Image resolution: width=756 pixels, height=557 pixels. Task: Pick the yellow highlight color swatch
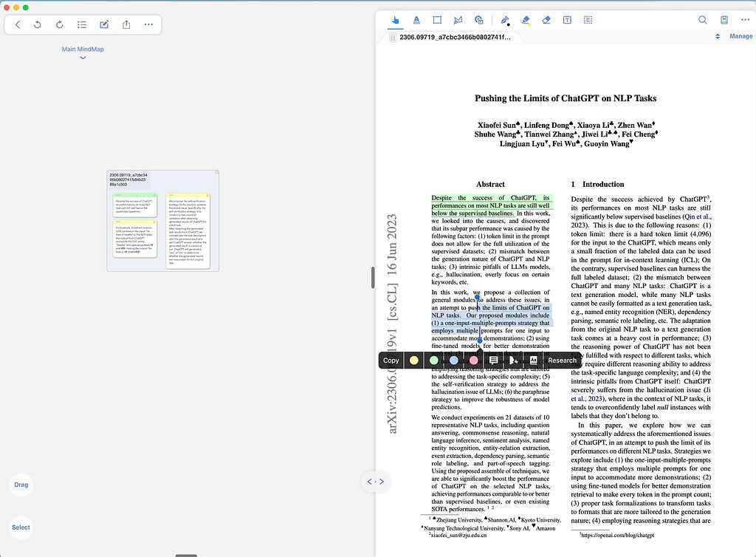point(413,360)
